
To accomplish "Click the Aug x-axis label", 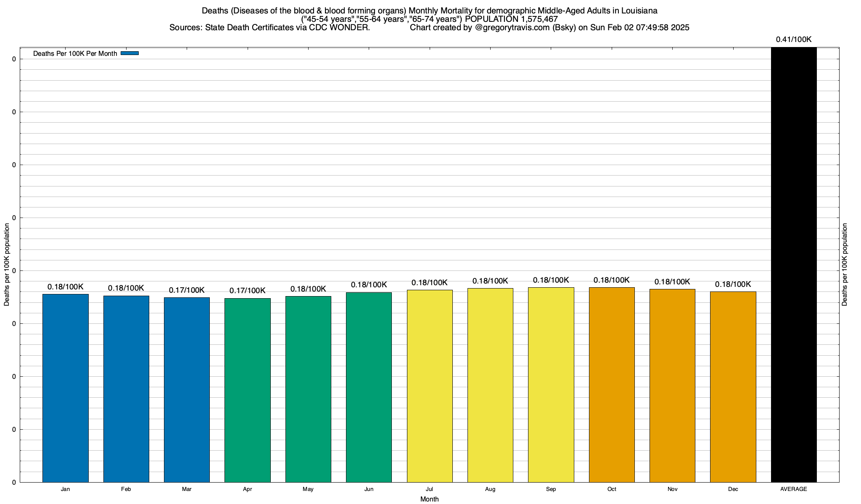I will (x=490, y=489).
